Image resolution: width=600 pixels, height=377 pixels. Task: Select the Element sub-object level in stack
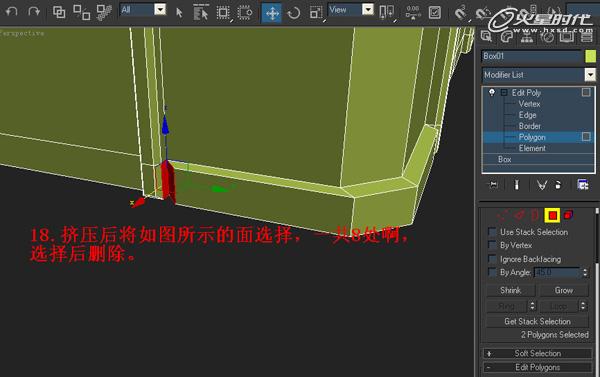(x=532, y=148)
